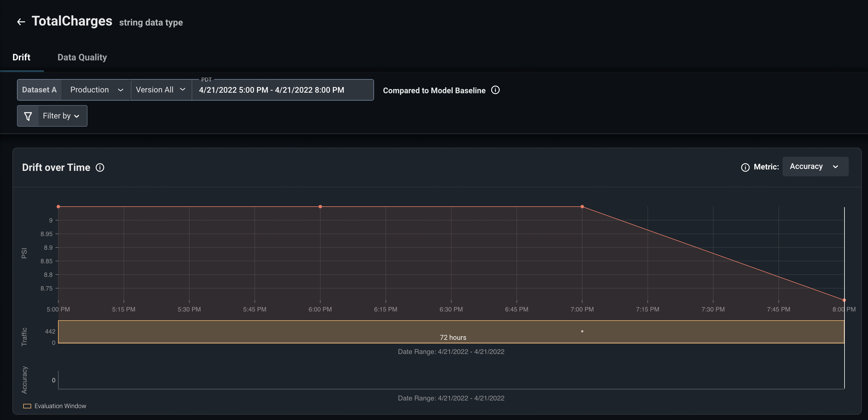Click the funnel filter icon
868x420 pixels.
[x=28, y=116]
